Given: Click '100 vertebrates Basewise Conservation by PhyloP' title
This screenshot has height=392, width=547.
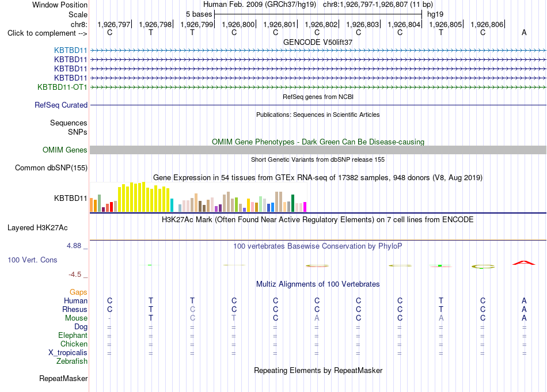Looking at the screenshot, I should (x=318, y=246).
